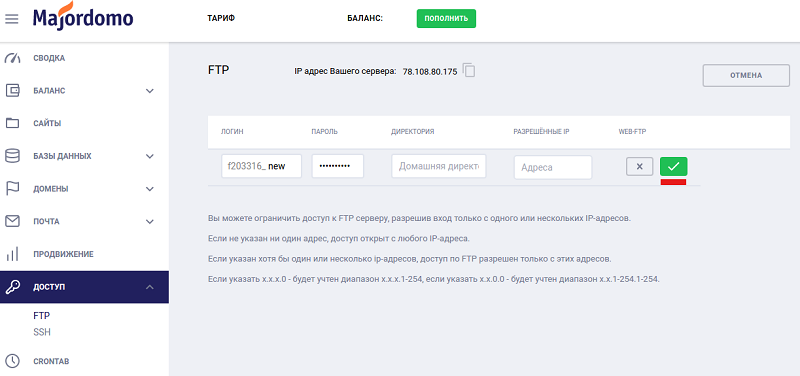This screenshot has width=800, height=376.
Task: Click the Почта envelope icon
Action: pyautogui.click(x=12, y=221)
